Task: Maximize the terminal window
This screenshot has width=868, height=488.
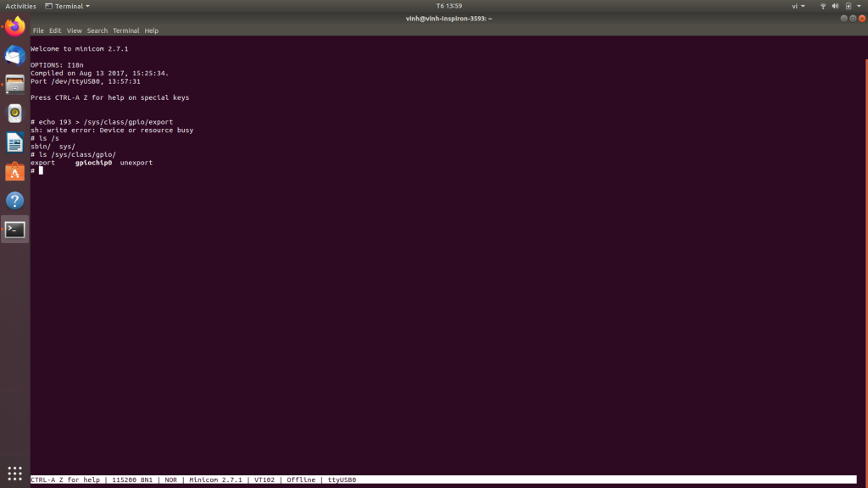Action: (x=853, y=19)
